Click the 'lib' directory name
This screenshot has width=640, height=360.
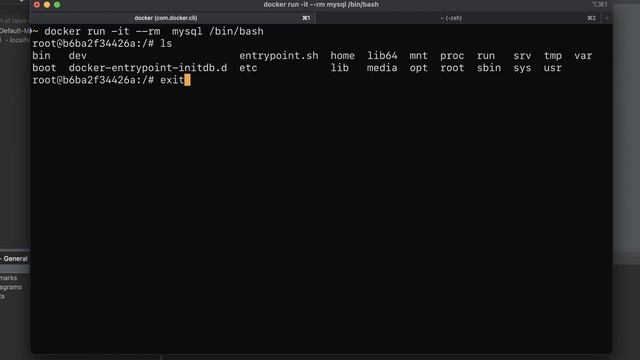[x=340, y=68]
